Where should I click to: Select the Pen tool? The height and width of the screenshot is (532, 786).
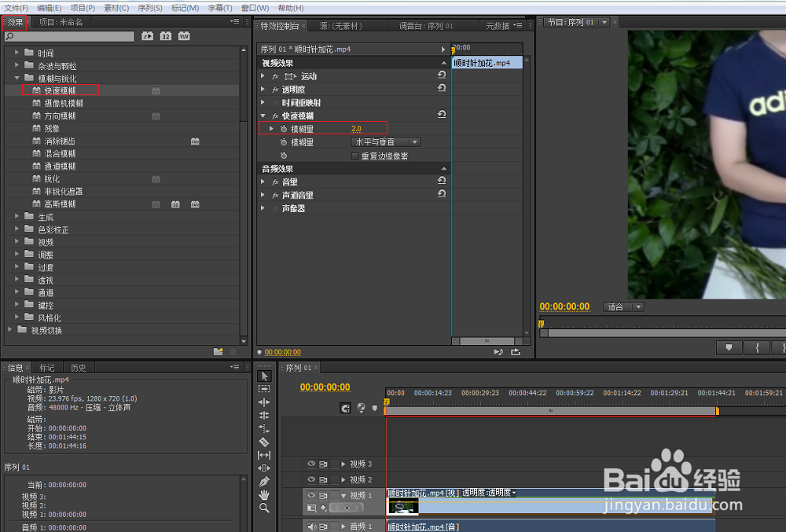pyautogui.click(x=264, y=482)
